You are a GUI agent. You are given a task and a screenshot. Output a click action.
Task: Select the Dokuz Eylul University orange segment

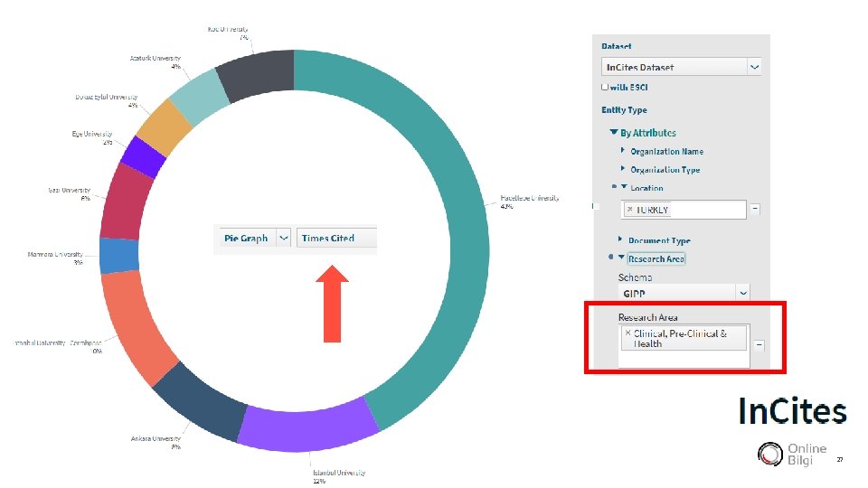[165, 127]
